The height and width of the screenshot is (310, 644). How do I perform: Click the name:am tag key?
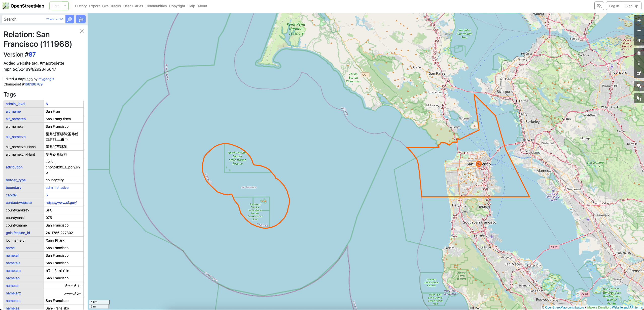pyautogui.click(x=13, y=271)
